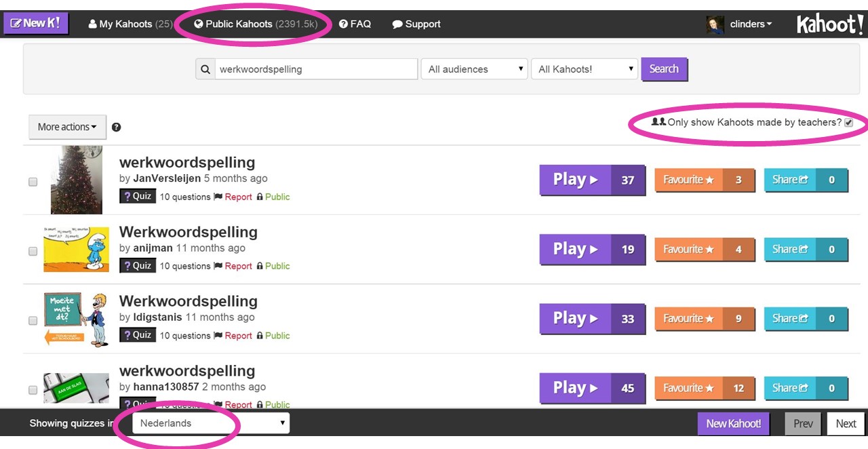Viewport: 868px width, 449px height.
Task: Open werkwoordspelling title by hanna130857
Action: tap(187, 371)
